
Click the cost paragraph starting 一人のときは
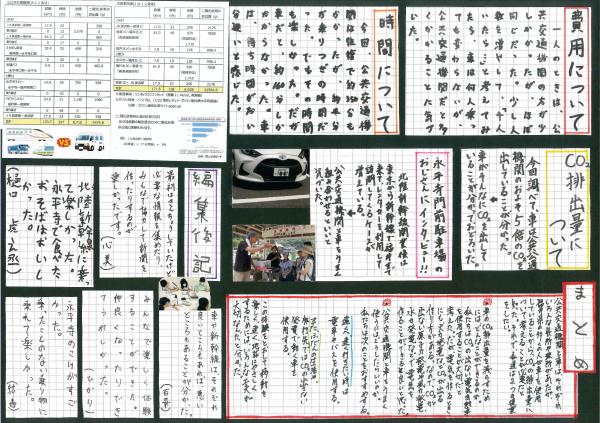click(x=485, y=72)
